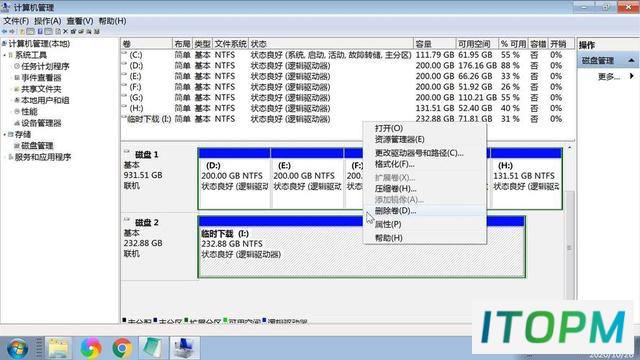The image size is (640, 360).
Task: Collapse the 磁盘管理 actions section arrow
Action: [x=631, y=60]
